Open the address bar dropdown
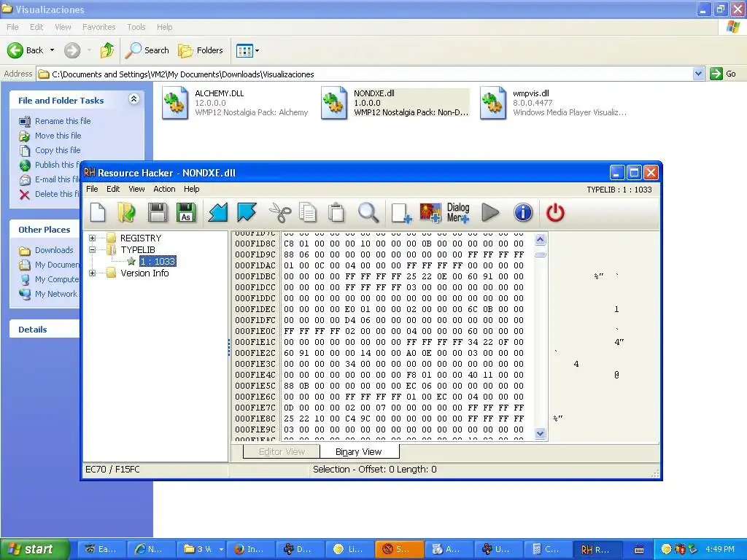This screenshot has width=747, height=560. (698, 74)
